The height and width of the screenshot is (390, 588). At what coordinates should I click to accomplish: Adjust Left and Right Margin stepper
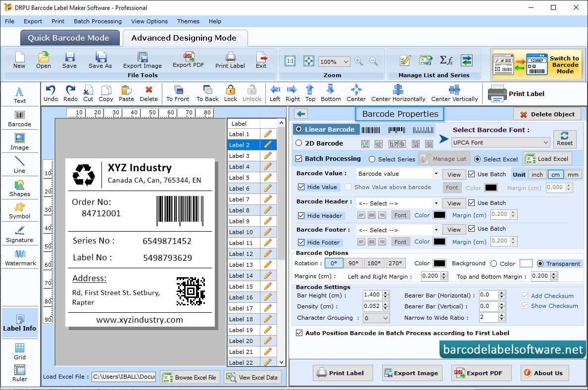(444, 276)
